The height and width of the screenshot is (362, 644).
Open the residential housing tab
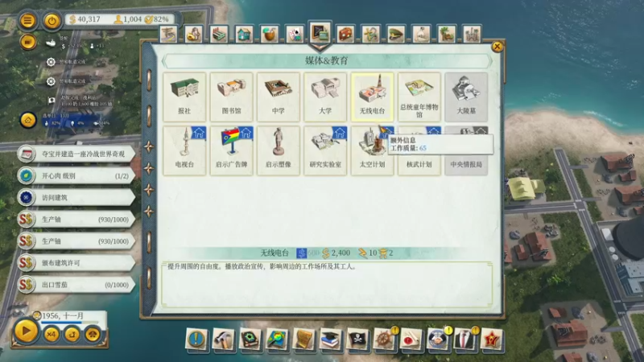[244, 34]
